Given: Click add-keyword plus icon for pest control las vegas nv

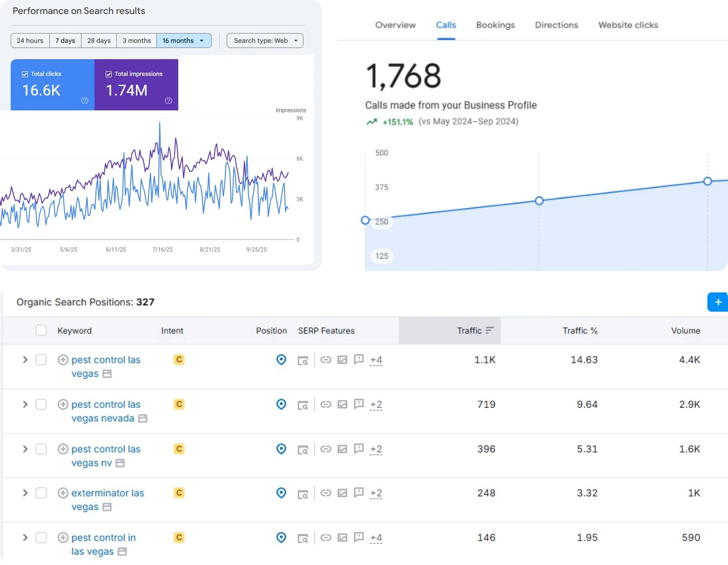Looking at the screenshot, I should tap(63, 449).
